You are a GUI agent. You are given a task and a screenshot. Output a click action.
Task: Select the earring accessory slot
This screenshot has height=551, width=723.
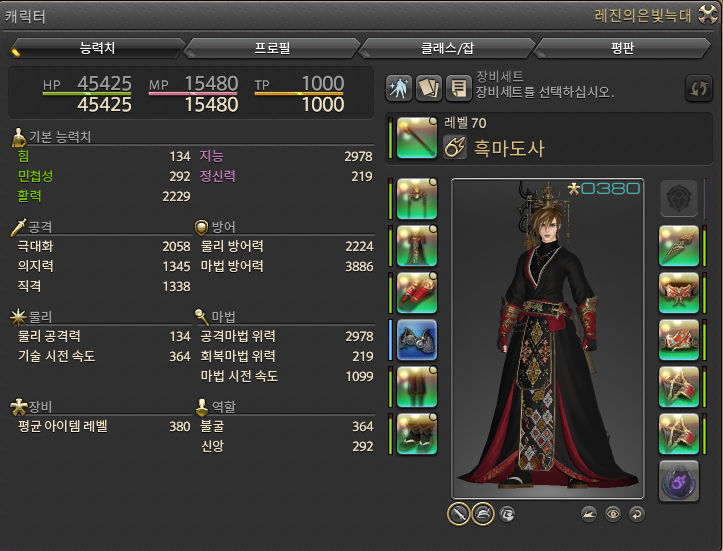point(679,246)
